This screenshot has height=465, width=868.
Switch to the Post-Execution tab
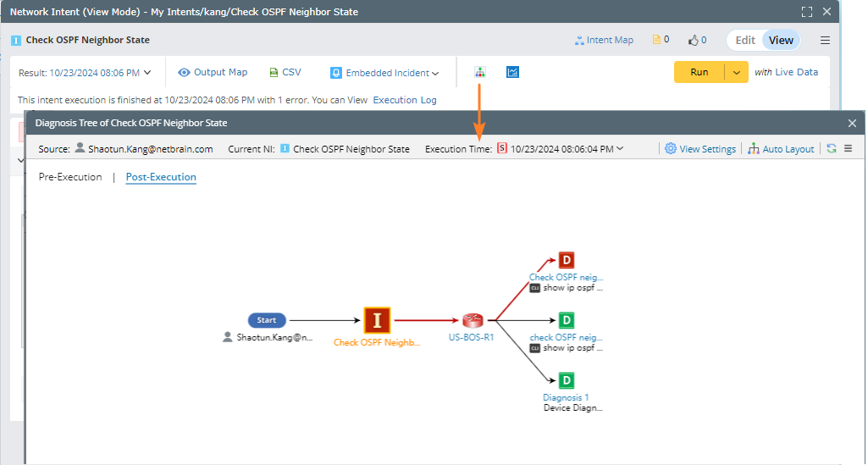pyautogui.click(x=161, y=176)
